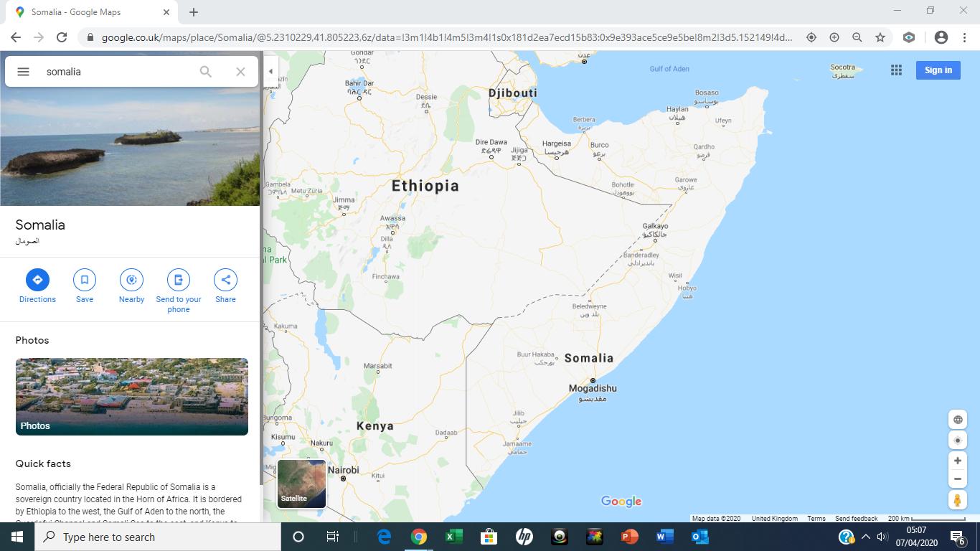Share Somalia using the Share icon

coord(225,280)
